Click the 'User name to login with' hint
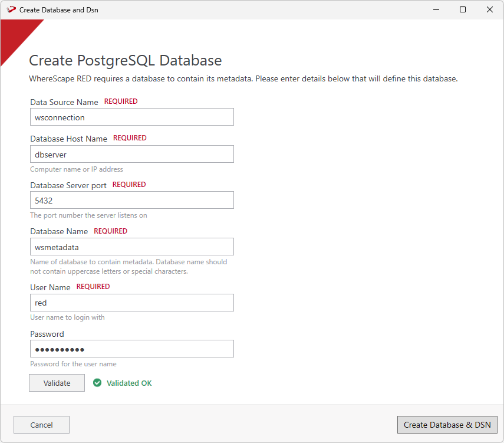Viewport: 504px width, 443px height. pos(67,317)
